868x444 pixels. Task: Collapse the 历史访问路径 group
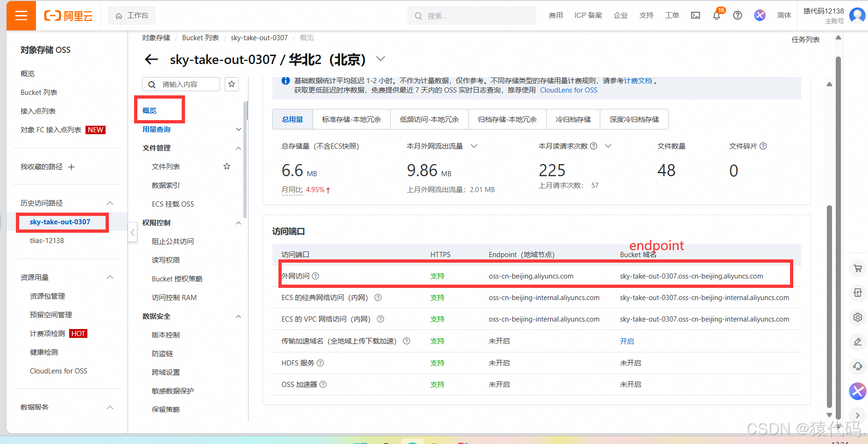click(x=110, y=203)
